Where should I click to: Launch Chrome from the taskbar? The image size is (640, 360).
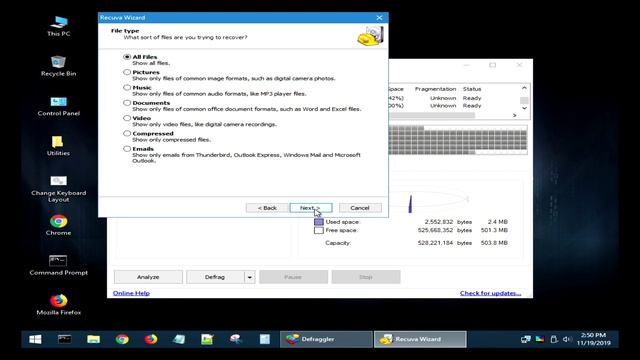point(122,339)
